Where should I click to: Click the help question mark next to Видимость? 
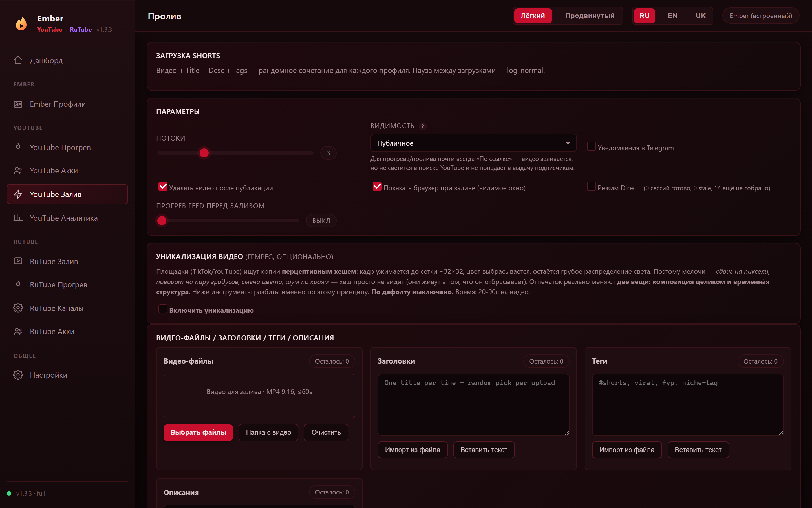[423, 126]
